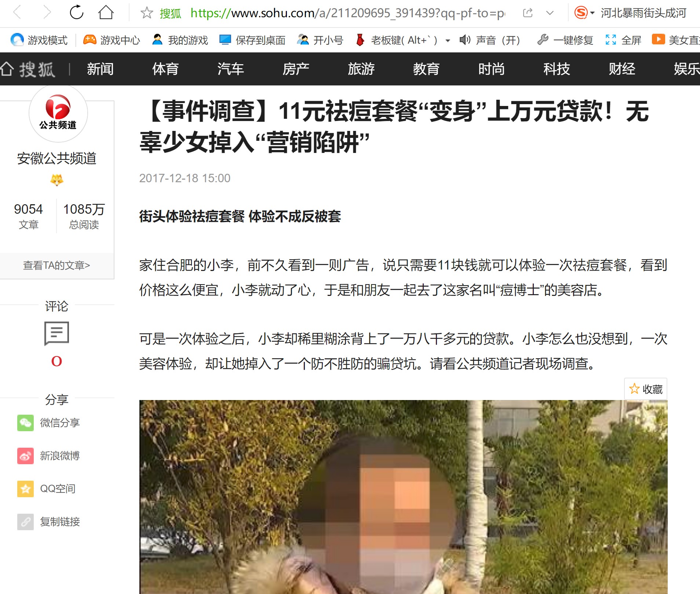This screenshot has height=594, width=700.
Task: Open the browser home page icon
Action: pyautogui.click(x=106, y=13)
